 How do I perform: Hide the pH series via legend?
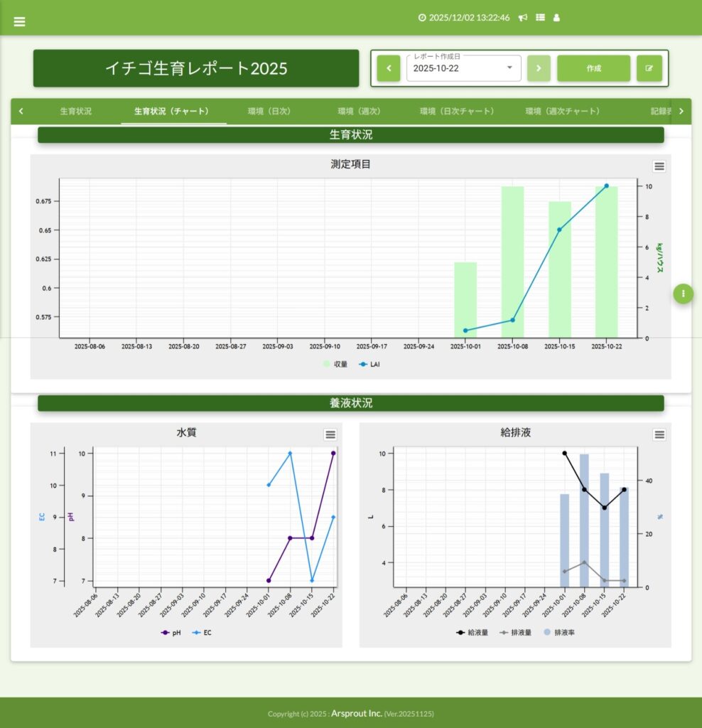click(x=171, y=632)
